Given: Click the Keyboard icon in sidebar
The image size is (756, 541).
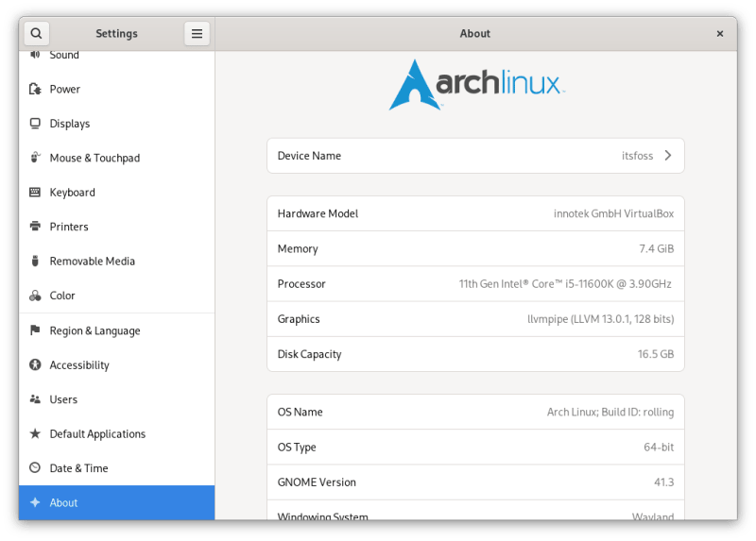Looking at the screenshot, I should (35, 193).
